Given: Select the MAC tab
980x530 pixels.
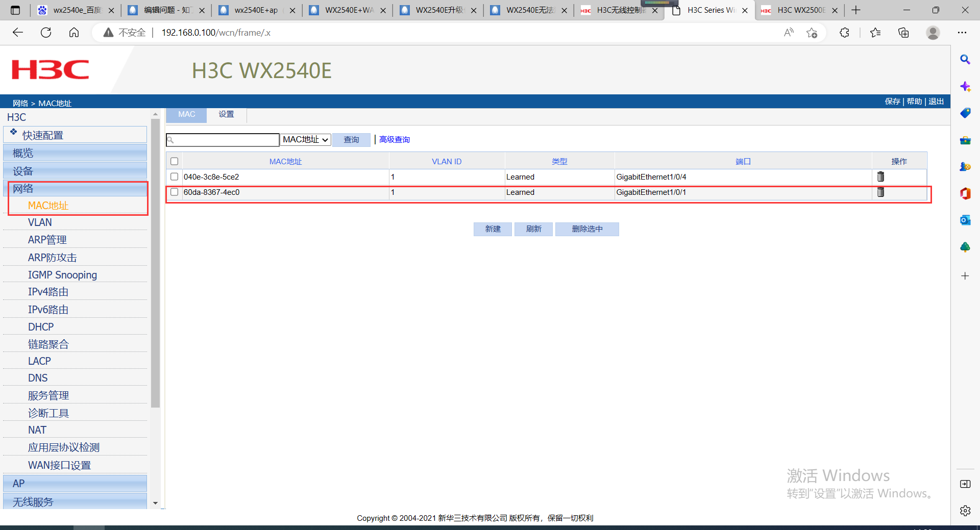Looking at the screenshot, I should point(187,115).
